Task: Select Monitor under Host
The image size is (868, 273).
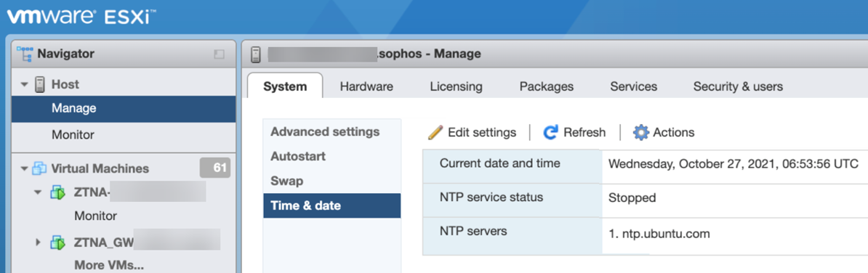Action: coord(124,135)
